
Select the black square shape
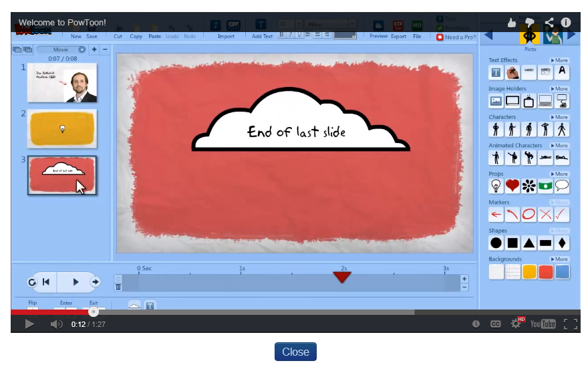click(x=512, y=243)
